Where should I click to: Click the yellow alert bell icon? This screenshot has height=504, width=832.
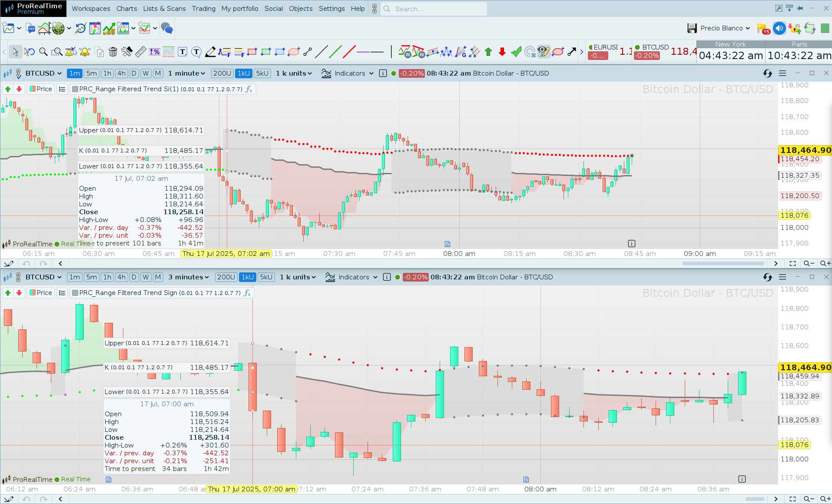[85, 52]
